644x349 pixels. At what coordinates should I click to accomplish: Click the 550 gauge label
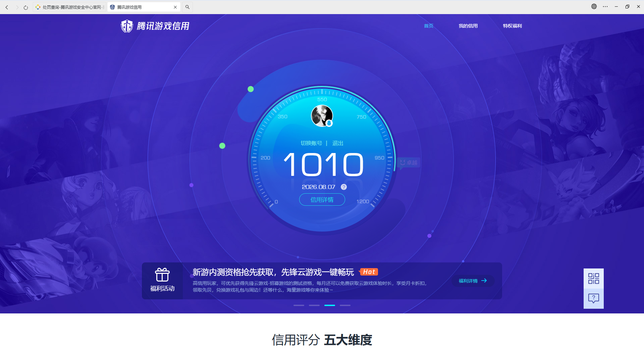point(322,99)
